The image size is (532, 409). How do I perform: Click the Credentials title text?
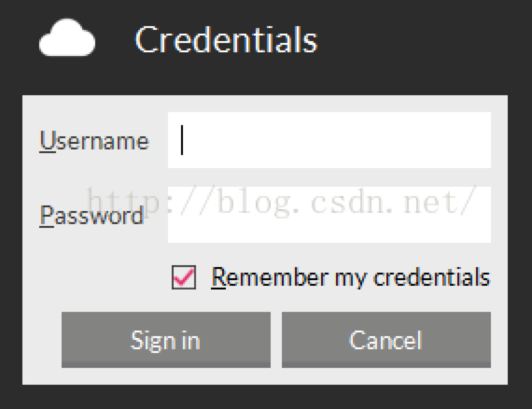pyautogui.click(x=226, y=40)
